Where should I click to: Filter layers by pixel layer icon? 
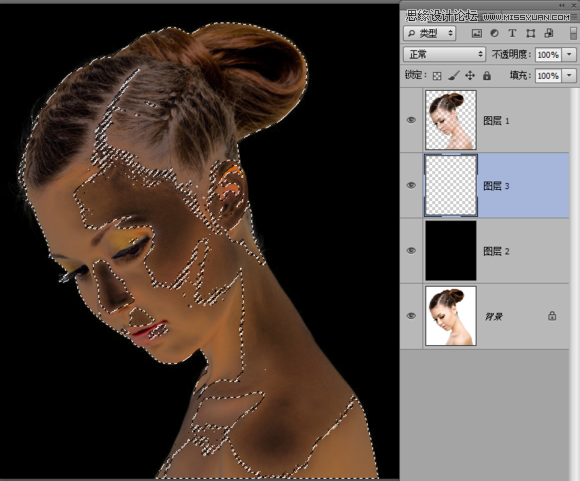[x=476, y=33]
